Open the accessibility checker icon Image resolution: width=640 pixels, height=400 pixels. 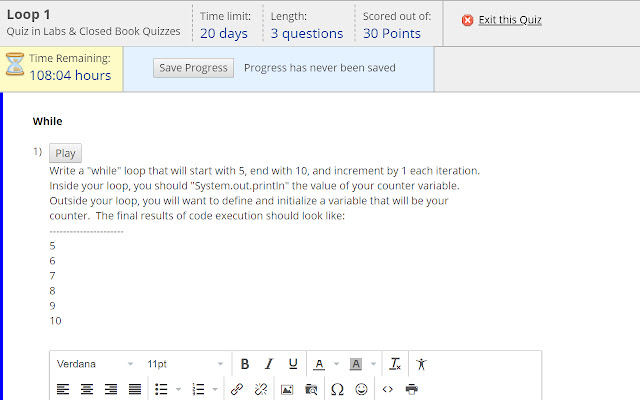(x=421, y=364)
